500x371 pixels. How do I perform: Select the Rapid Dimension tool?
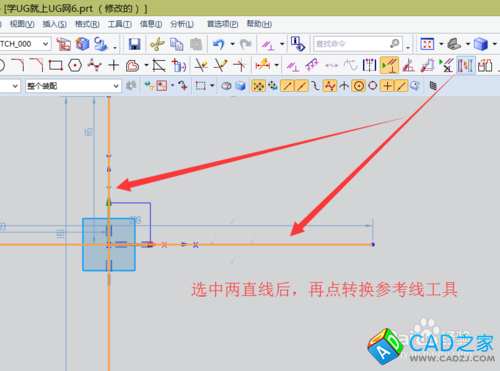coord(263,65)
